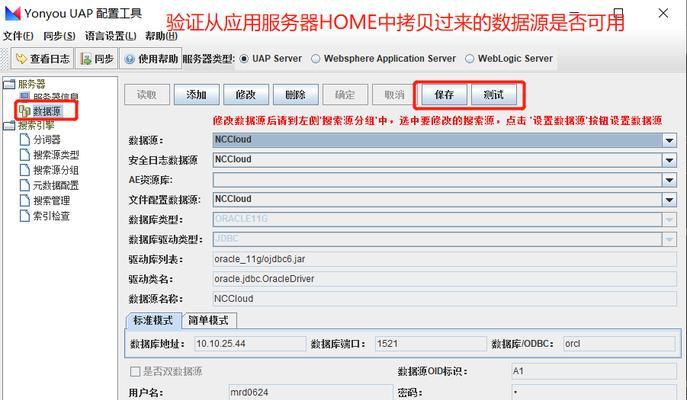Select 索引检查 in the tree
This screenshot has width=687, height=400.
(52, 216)
